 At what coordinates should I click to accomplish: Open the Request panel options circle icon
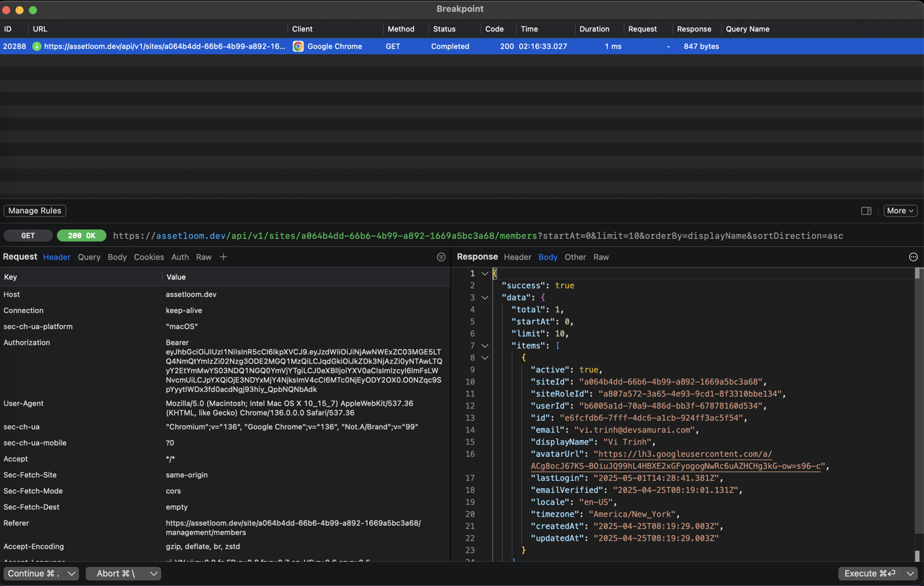click(441, 257)
